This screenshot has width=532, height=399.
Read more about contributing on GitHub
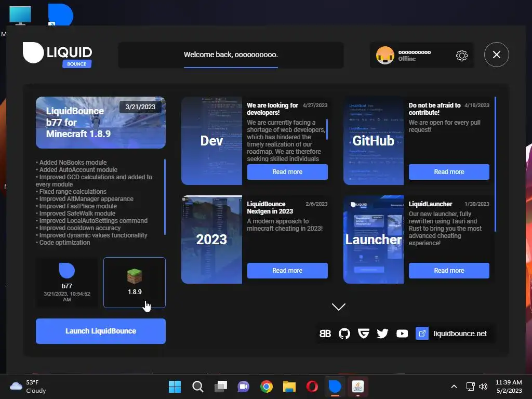449,172
